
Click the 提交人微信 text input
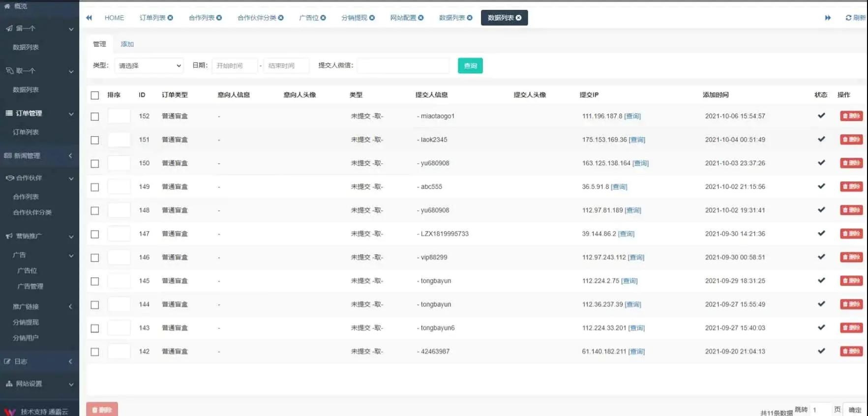click(x=403, y=66)
